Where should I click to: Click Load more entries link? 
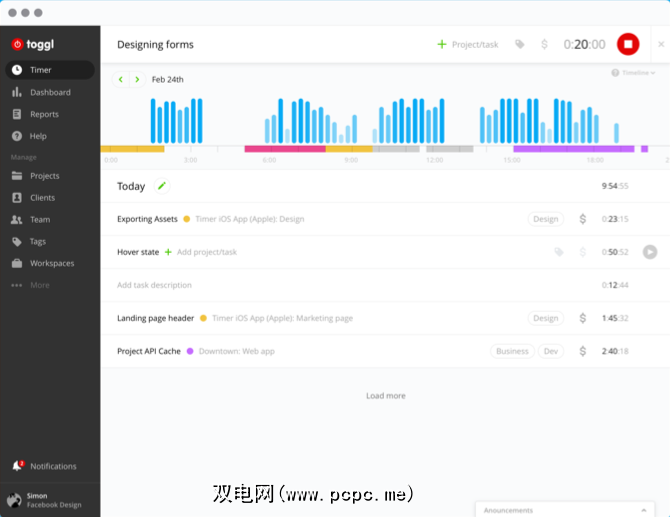pos(385,396)
